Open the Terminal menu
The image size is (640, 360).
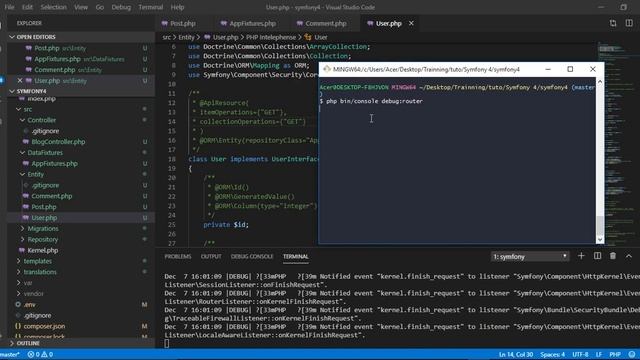click(151, 7)
